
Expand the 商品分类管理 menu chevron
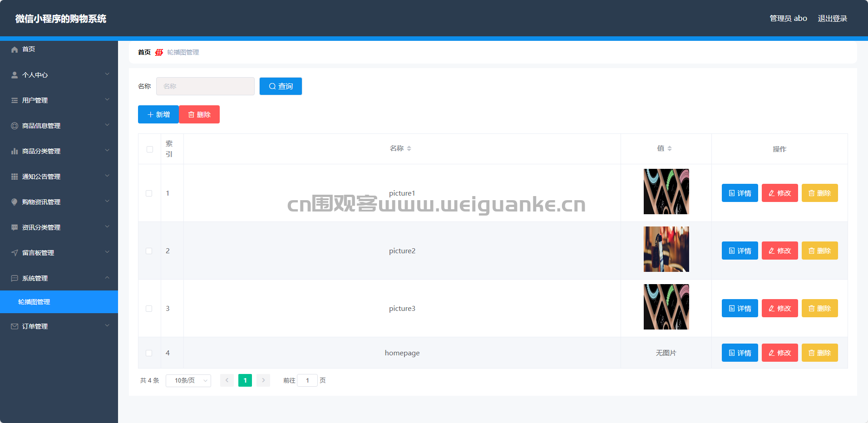click(x=107, y=150)
